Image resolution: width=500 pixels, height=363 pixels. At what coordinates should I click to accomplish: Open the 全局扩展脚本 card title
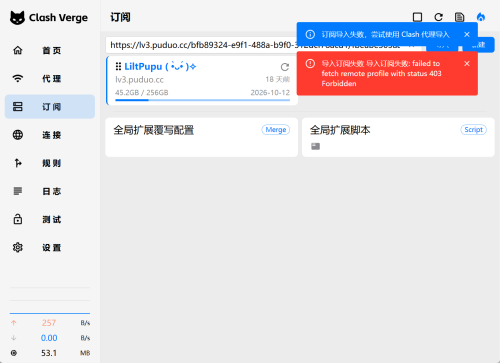point(340,130)
